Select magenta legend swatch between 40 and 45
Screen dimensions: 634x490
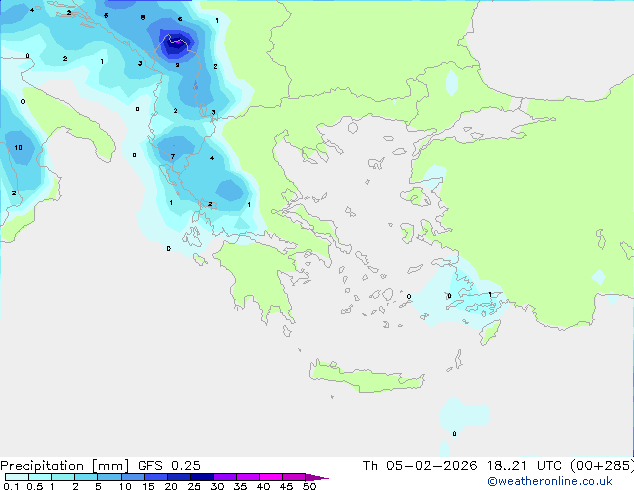point(271,477)
